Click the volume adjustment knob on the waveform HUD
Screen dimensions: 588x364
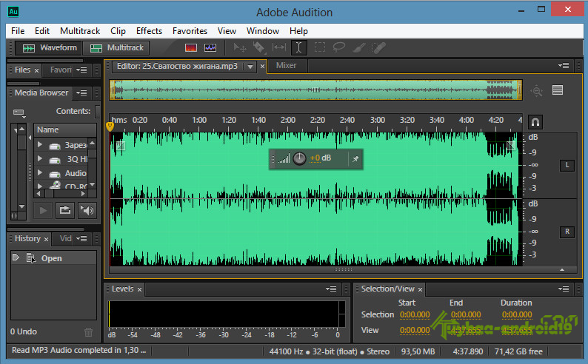click(299, 158)
